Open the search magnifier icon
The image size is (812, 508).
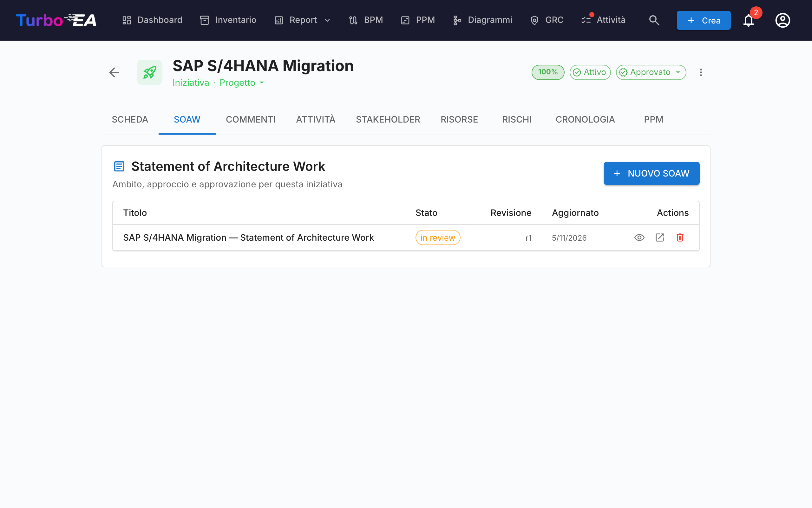(x=654, y=20)
